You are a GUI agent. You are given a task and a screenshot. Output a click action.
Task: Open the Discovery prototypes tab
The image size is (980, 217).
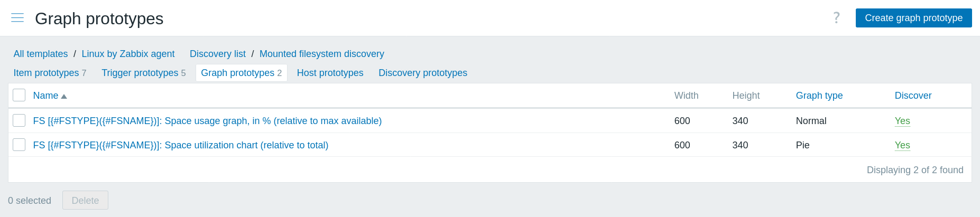[x=422, y=73]
